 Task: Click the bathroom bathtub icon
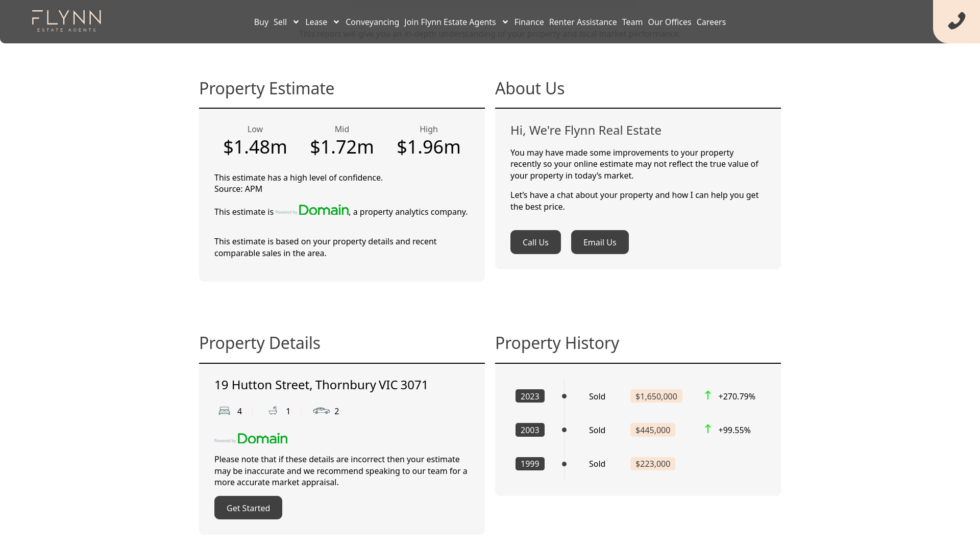(x=273, y=411)
